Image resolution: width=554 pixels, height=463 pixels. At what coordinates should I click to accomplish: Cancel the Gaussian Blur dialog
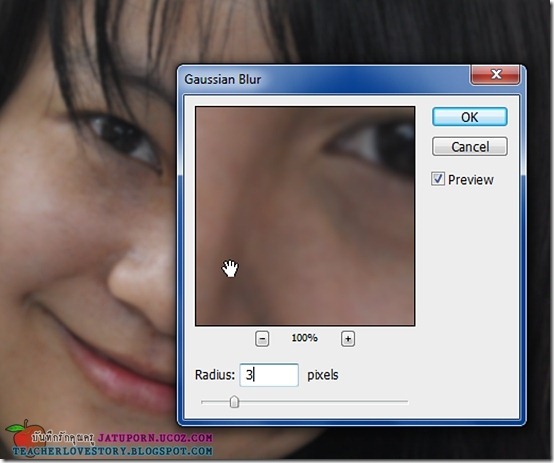click(470, 147)
